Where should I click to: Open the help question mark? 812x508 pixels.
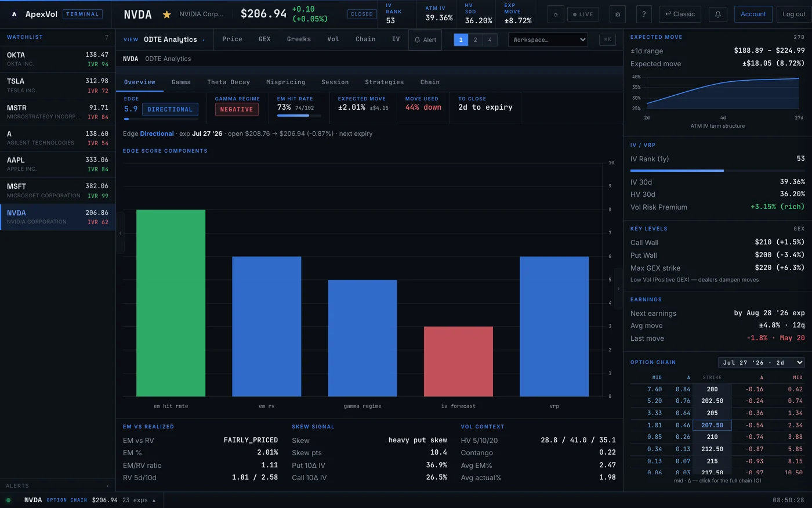coord(644,14)
